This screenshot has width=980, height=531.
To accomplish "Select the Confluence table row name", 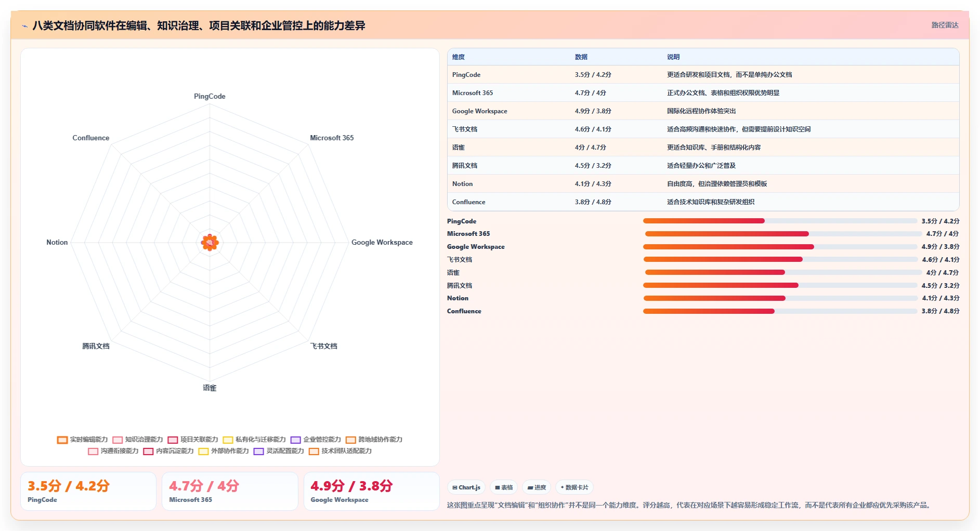I will pyautogui.click(x=468, y=202).
